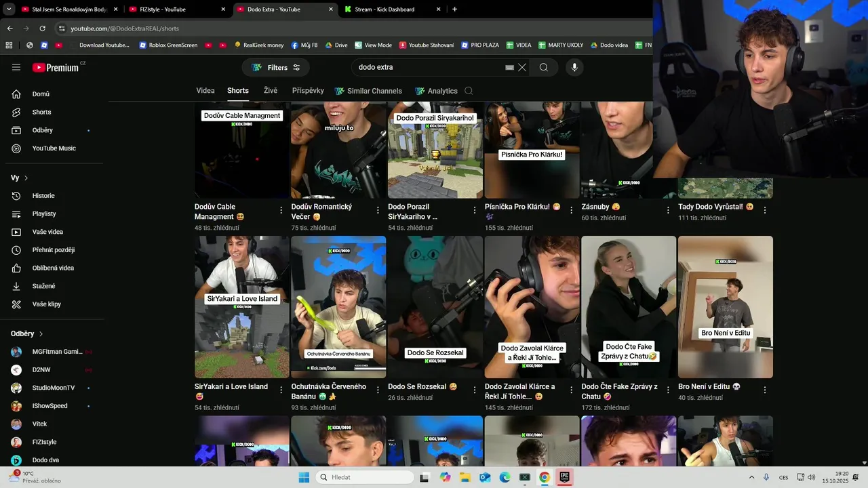The image size is (868, 488).
Task: Select the Shorts channel tab
Action: [x=238, y=91]
